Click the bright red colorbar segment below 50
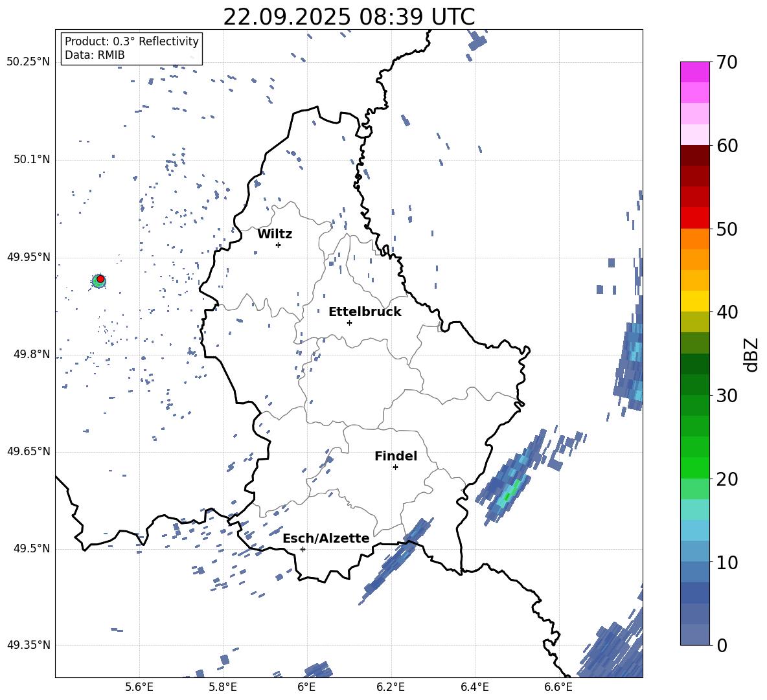The width and height of the screenshot is (767, 700). pos(694,218)
